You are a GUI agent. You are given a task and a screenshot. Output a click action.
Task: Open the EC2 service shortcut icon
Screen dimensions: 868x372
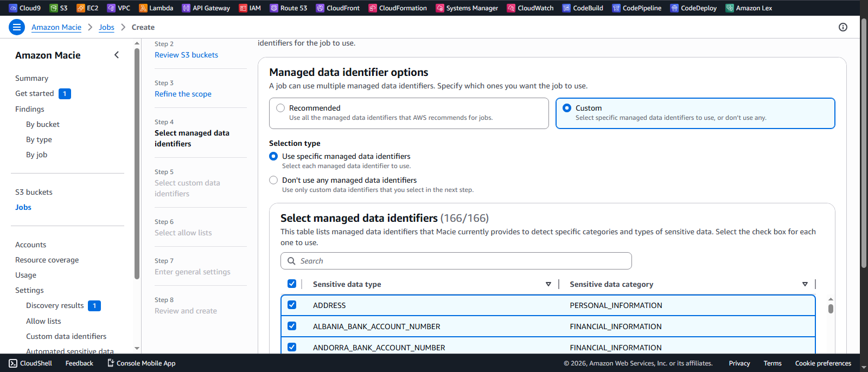point(81,8)
